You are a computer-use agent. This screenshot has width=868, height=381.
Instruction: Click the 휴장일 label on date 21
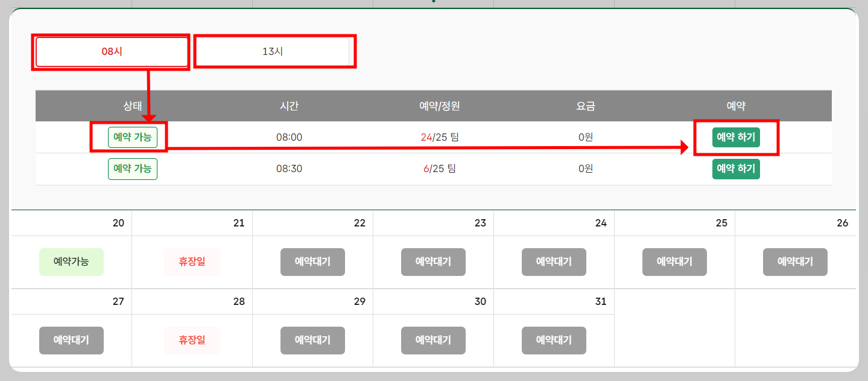[x=192, y=261]
